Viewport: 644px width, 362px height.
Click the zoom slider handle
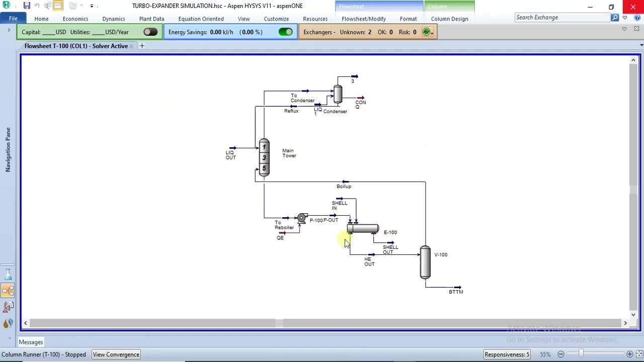tap(581, 354)
